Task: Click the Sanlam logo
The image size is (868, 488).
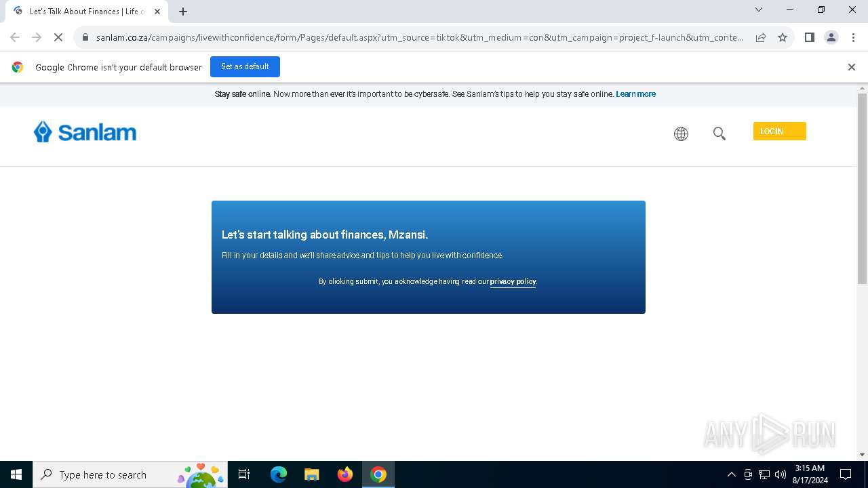Action: pyautogui.click(x=85, y=132)
